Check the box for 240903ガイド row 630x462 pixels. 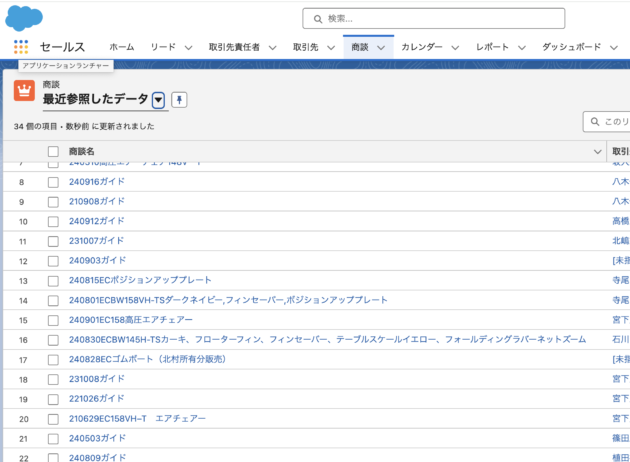point(53,261)
